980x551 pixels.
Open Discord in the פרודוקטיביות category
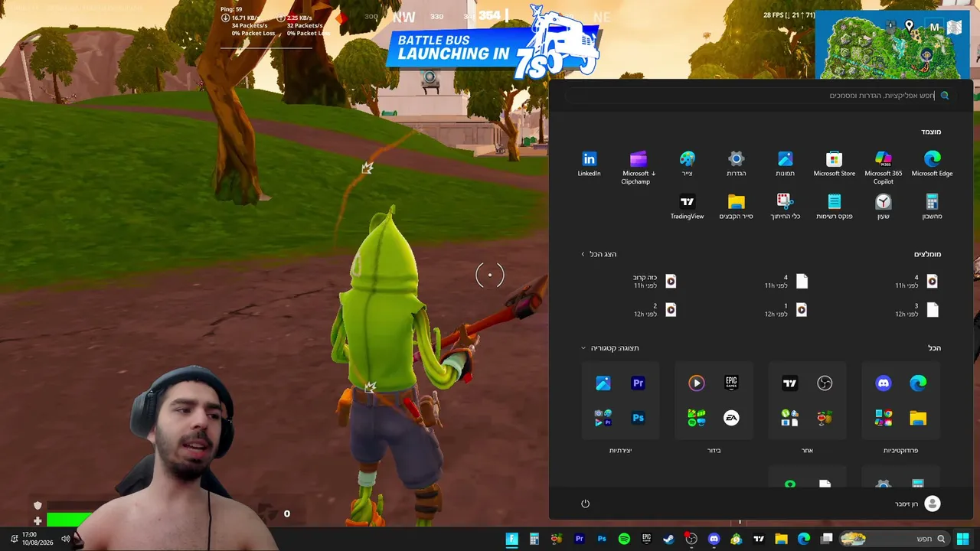[x=884, y=383]
